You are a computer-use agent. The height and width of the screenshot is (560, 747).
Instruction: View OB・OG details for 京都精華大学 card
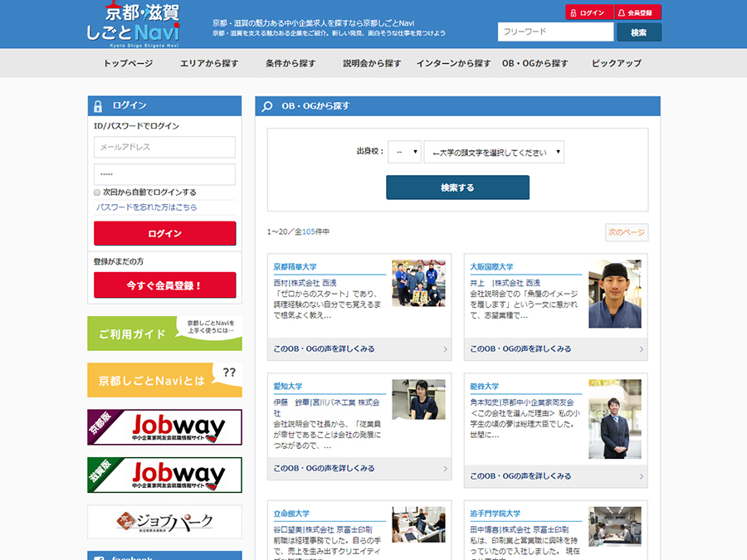pos(324,349)
